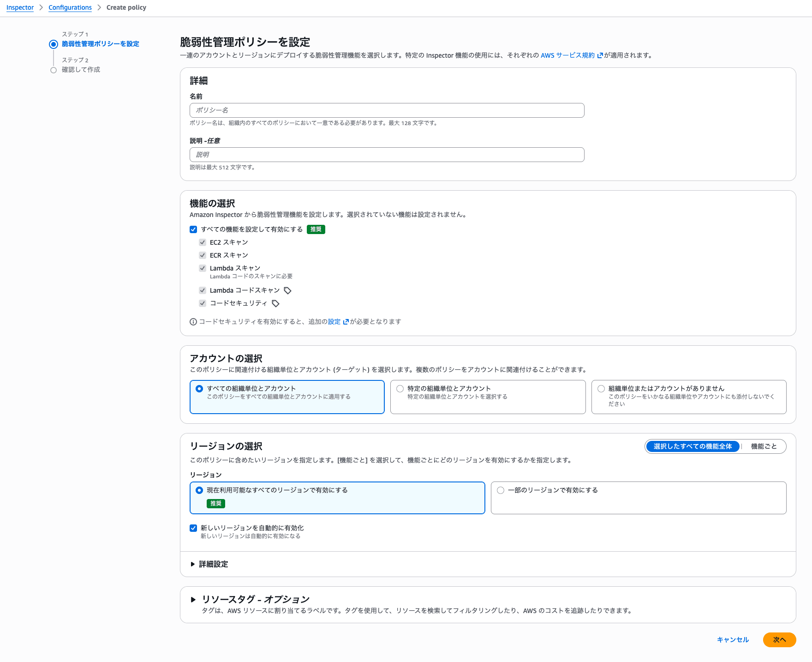Select 一部のリージョンで有効にする radio option
Screen dimensions: 812x662
pyautogui.click(x=501, y=490)
